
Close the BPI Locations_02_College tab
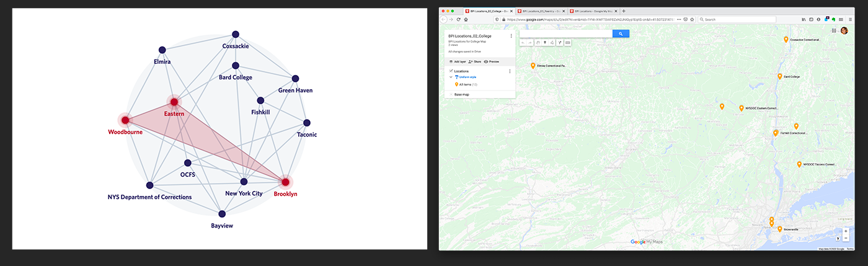pyautogui.click(x=511, y=11)
